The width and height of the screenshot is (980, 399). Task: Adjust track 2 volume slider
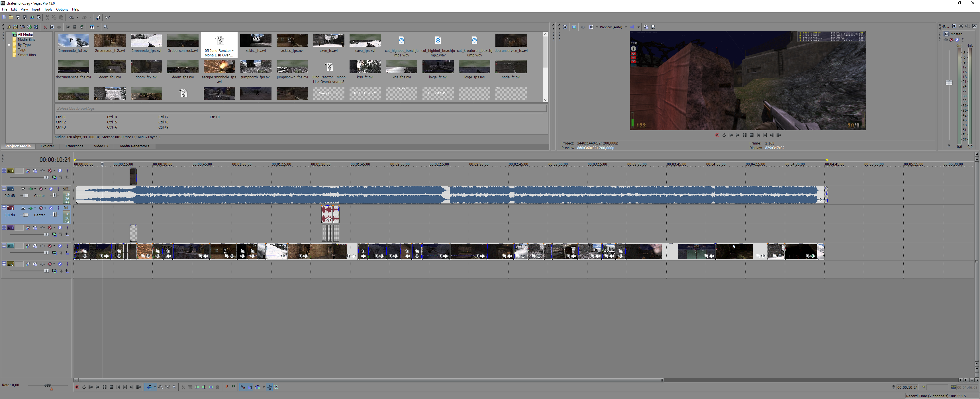tap(25, 196)
